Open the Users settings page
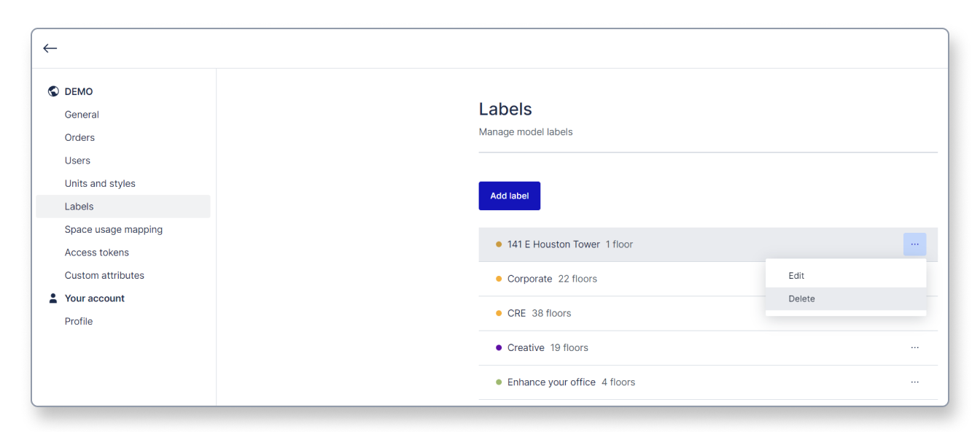 pos(77,161)
